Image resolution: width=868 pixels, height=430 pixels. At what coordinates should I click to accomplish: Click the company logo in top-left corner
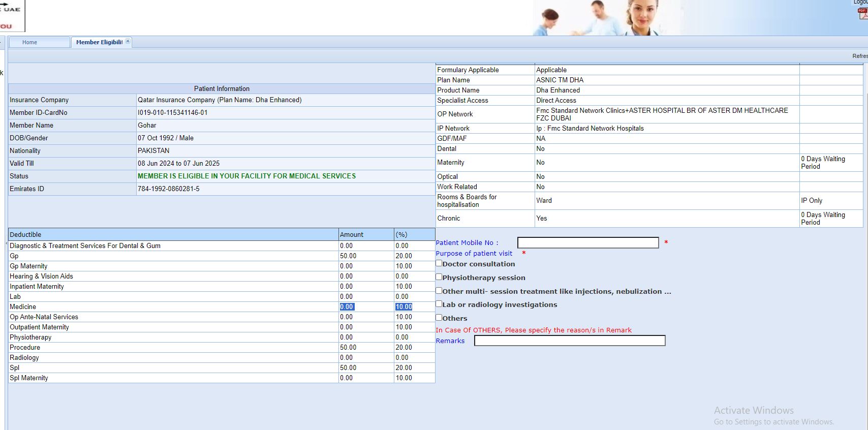11,16
